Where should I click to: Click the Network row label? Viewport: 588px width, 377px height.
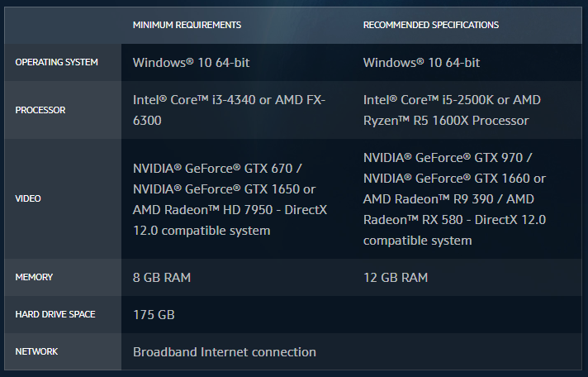(36, 351)
